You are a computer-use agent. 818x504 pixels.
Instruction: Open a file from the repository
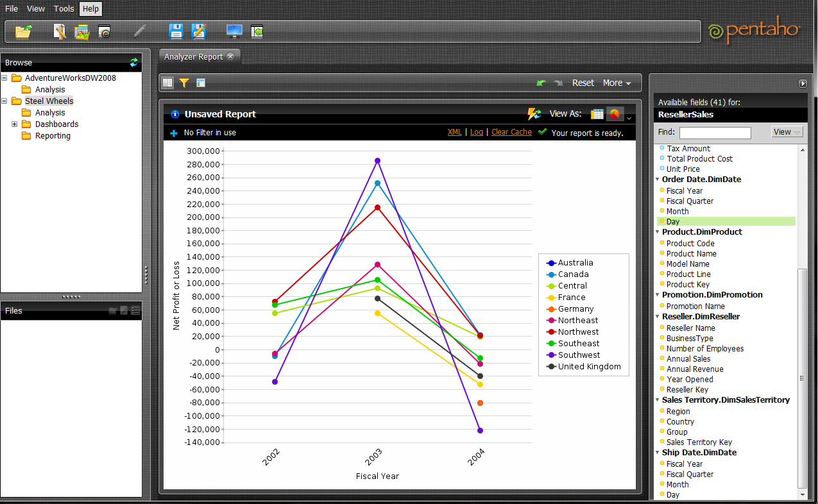coord(24,31)
